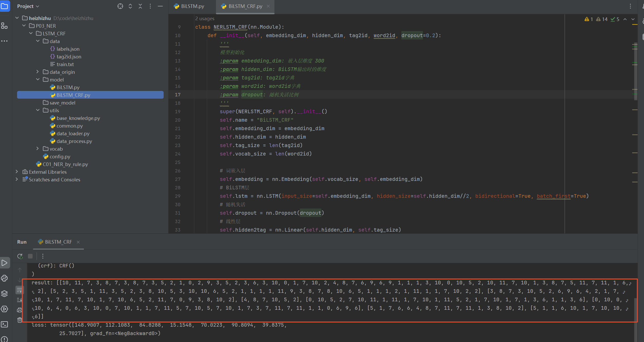Click the Structure tool window icon
The width and height of the screenshot is (644, 342).
(x=4, y=26)
